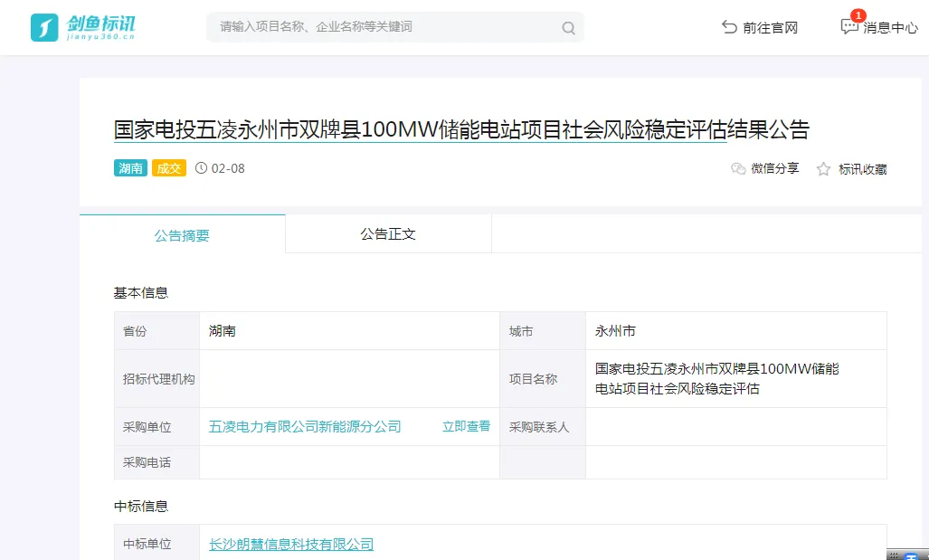Click the 立即查看 link
The width and height of the screenshot is (929, 560).
(x=465, y=426)
